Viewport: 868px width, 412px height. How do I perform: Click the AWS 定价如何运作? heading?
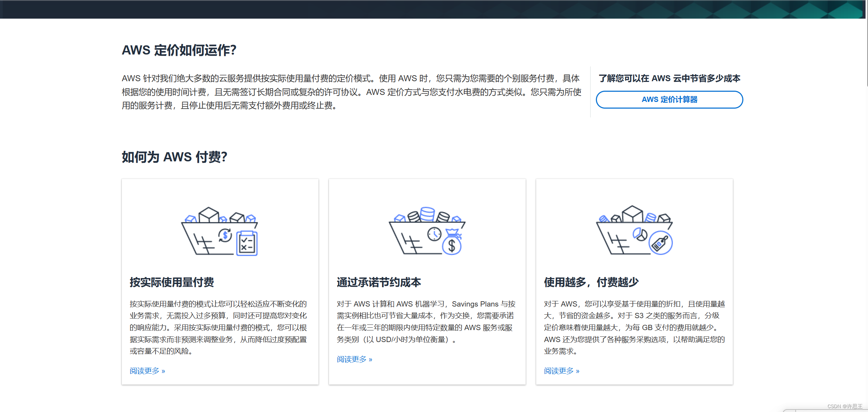point(179,50)
